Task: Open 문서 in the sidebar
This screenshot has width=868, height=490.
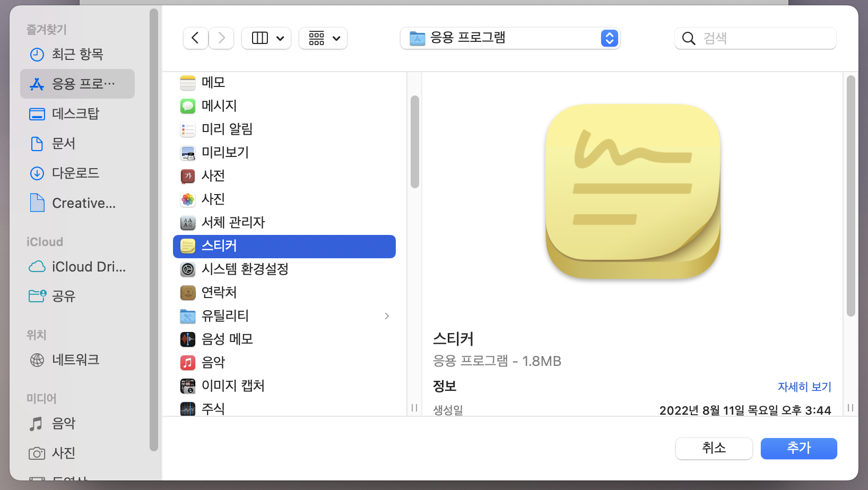Action: pos(77,143)
